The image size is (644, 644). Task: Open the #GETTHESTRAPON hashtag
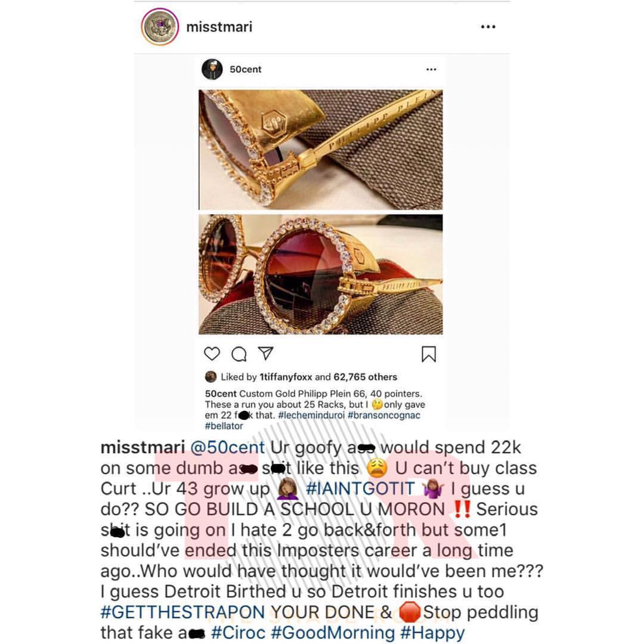point(183,612)
